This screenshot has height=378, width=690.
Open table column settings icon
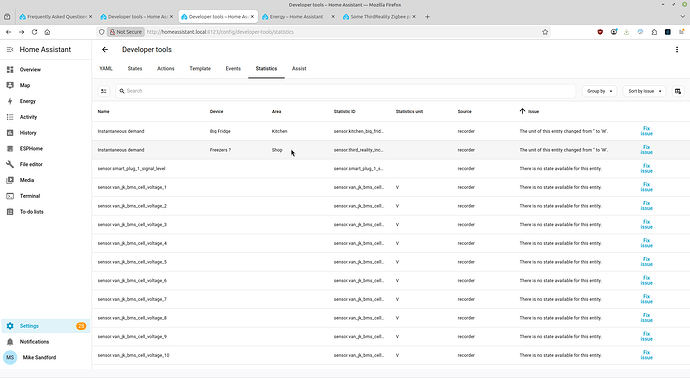(678, 91)
